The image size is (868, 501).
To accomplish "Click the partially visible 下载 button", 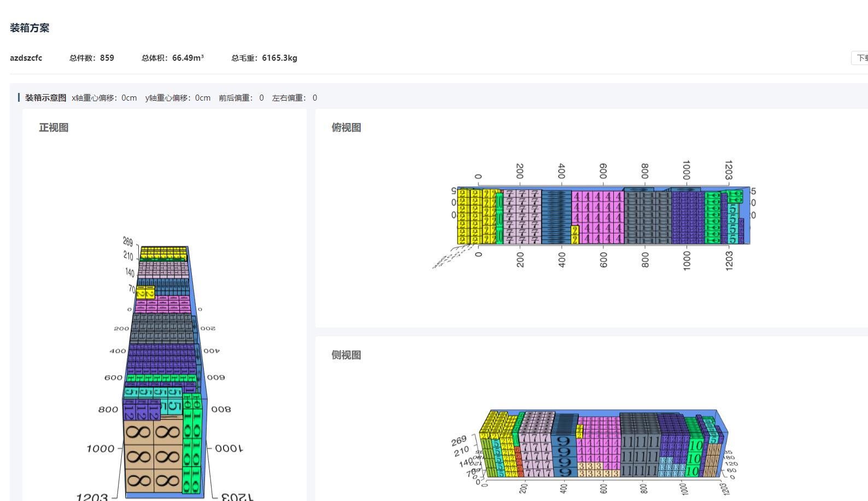I will 860,58.
